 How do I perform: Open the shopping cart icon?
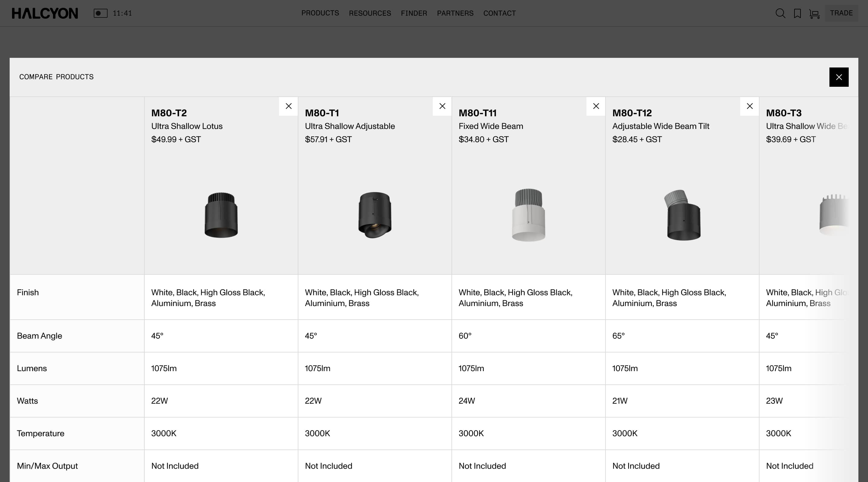click(x=814, y=14)
